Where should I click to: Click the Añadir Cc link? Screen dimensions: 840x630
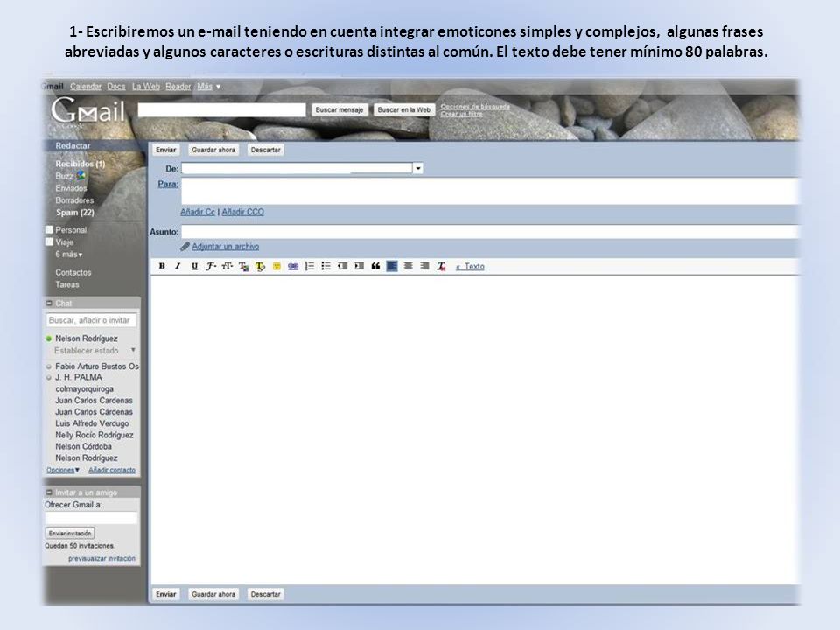(x=198, y=212)
